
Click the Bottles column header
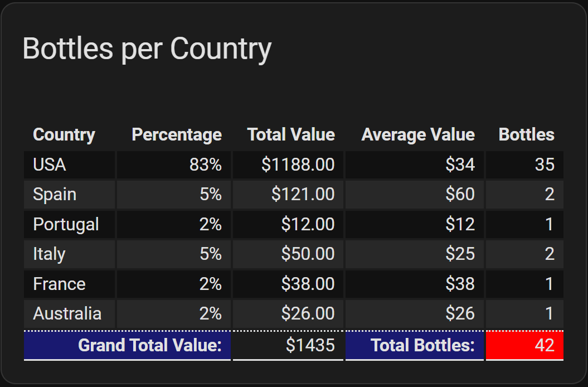527,134
